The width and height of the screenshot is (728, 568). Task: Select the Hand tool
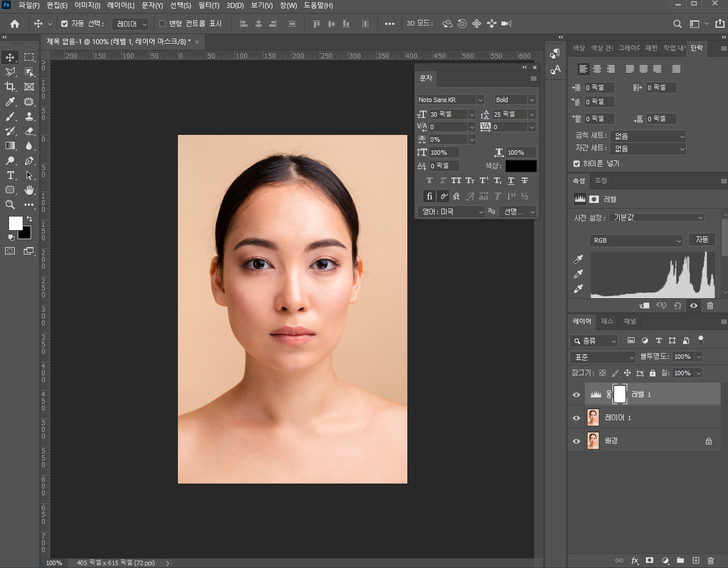29,190
